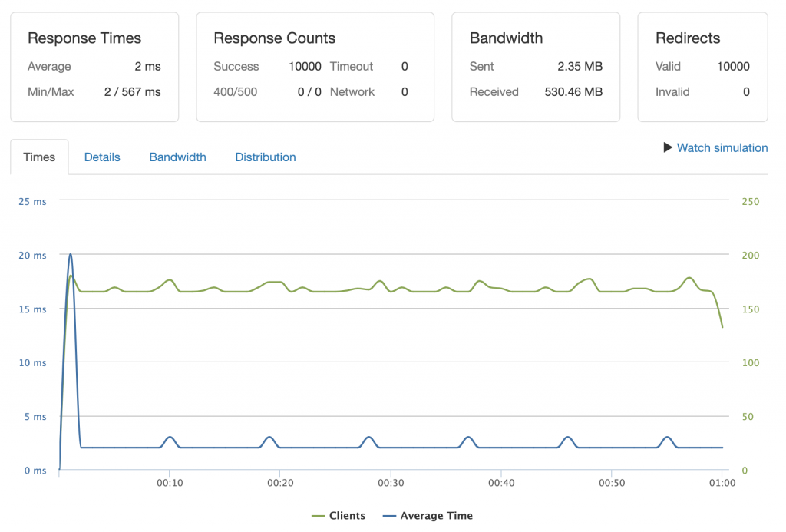Click the Received label
This screenshot has width=786, height=532.
(x=494, y=92)
